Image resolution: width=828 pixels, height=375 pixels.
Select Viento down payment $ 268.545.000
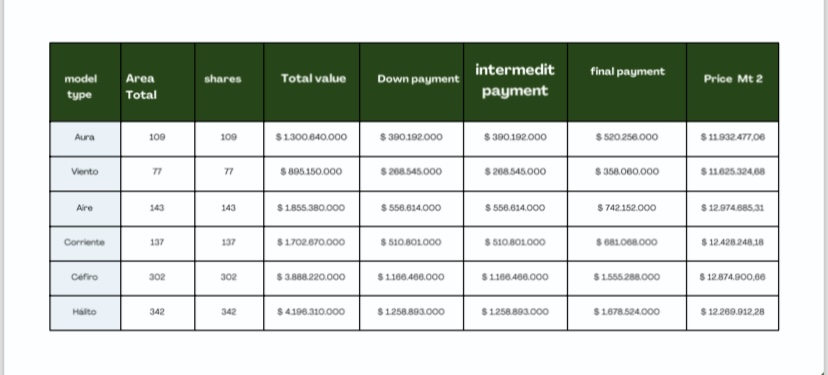pyautogui.click(x=411, y=172)
